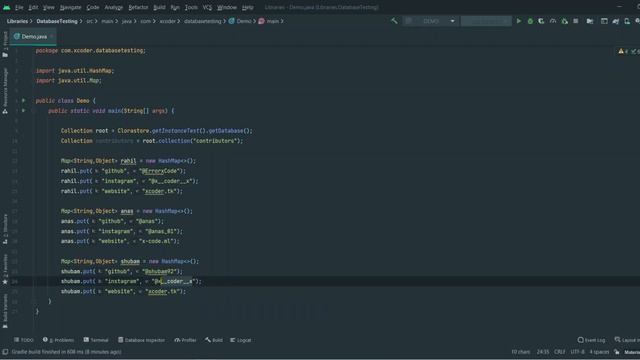
Task: Open the Problems tool window
Action: (x=58, y=340)
